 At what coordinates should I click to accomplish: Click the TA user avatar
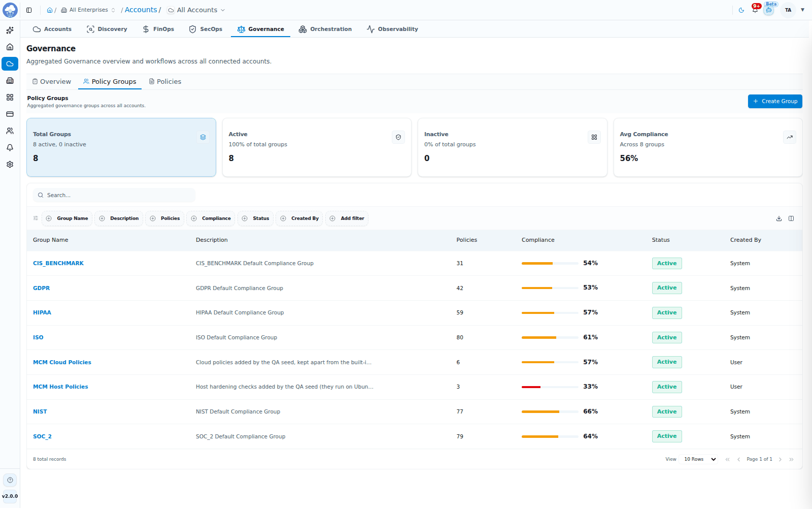(788, 10)
